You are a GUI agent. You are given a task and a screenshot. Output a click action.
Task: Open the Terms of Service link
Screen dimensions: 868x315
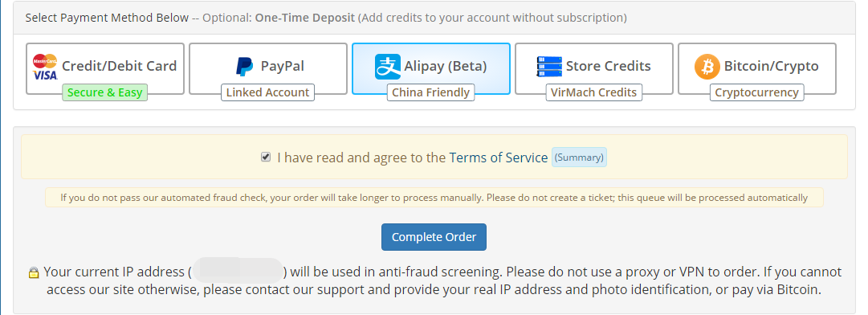(x=498, y=157)
